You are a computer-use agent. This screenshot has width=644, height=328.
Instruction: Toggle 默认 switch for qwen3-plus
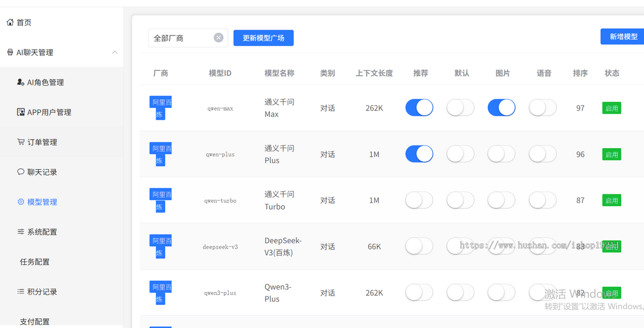coord(460,293)
